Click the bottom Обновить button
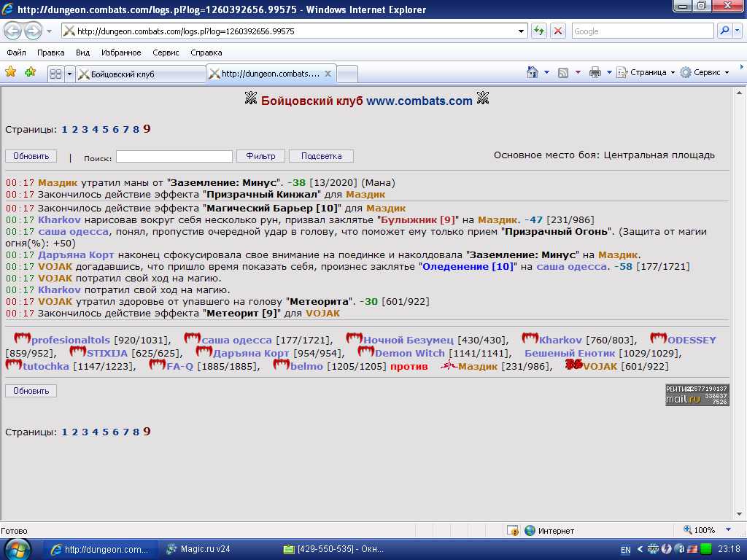747x560 pixels. tap(31, 391)
